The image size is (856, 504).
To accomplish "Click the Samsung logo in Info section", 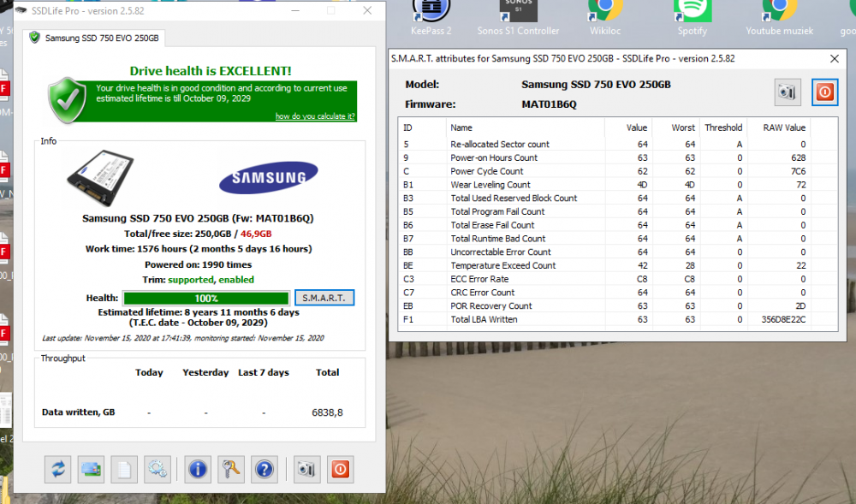I will [268, 177].
